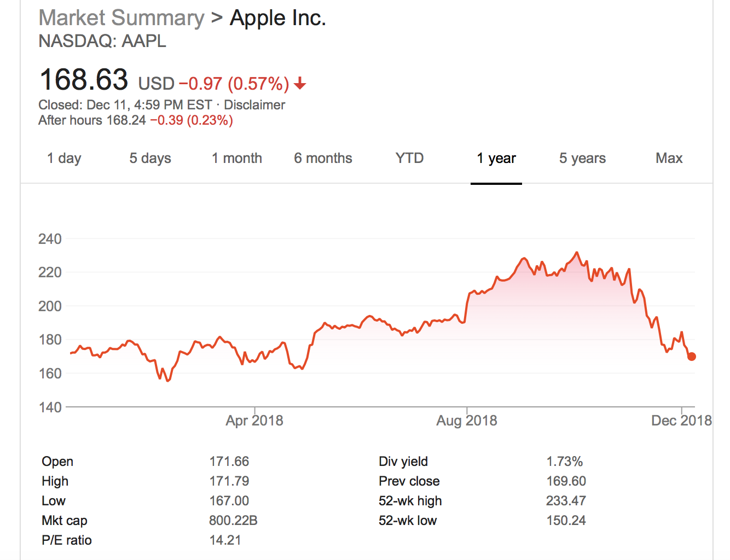Open the Disclaimer link
Image resolution: width=730 pixels, height=560 pixels.
254,105
